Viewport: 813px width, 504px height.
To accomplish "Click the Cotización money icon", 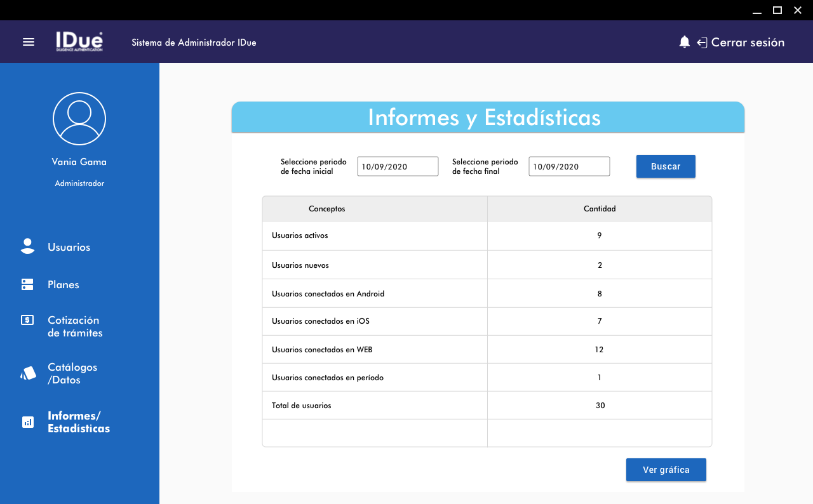I will (x=27, y=320).
